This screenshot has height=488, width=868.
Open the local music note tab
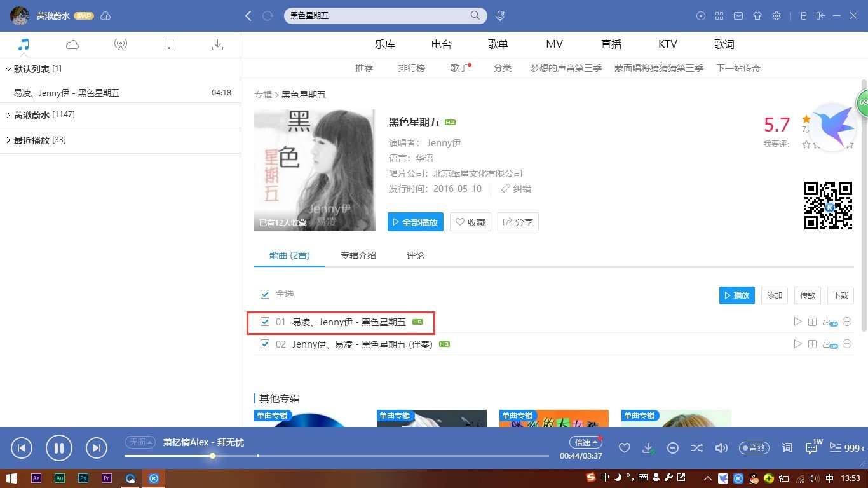(24, 44)
